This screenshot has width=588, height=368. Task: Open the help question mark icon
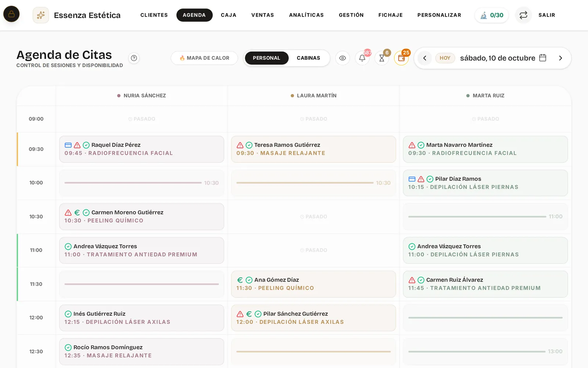pyautogui.click(x=134, y=58)
